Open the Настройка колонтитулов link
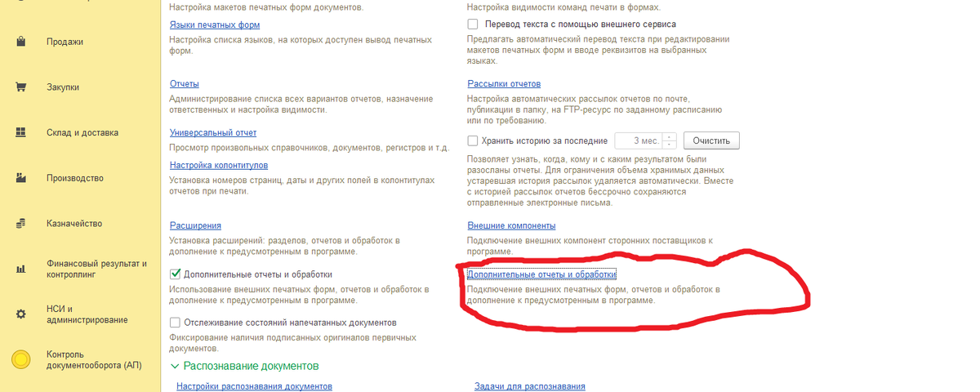The width and height of the screenshot is (980, 392). click(x=219, y=166)
